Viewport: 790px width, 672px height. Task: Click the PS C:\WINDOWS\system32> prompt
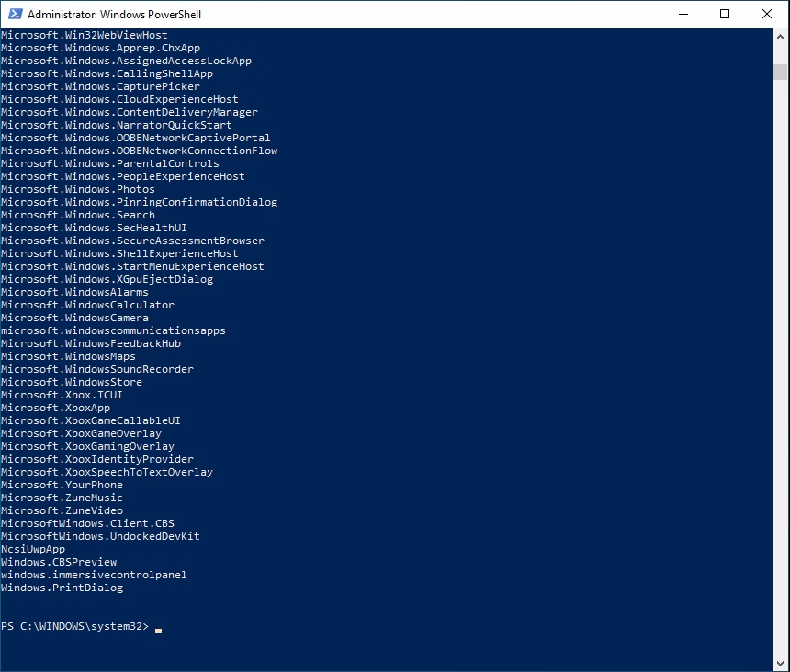74,626
